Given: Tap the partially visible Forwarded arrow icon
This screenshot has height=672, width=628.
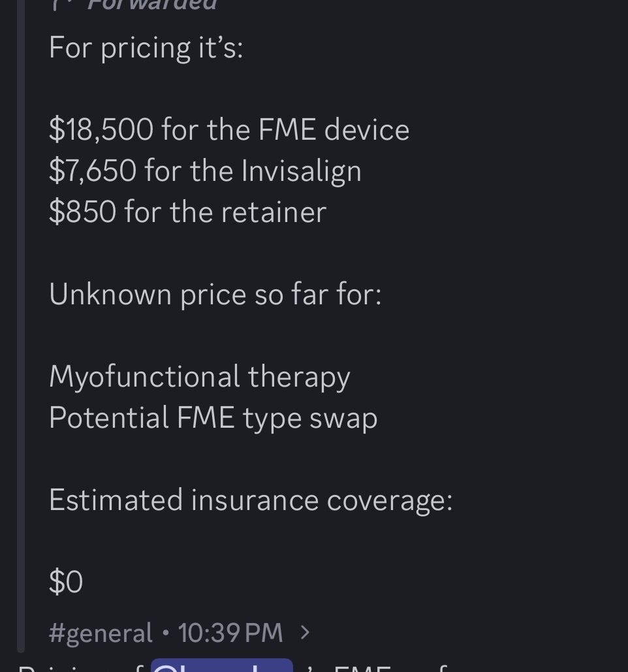Looking at the screenshot, I should click(60, 4).
